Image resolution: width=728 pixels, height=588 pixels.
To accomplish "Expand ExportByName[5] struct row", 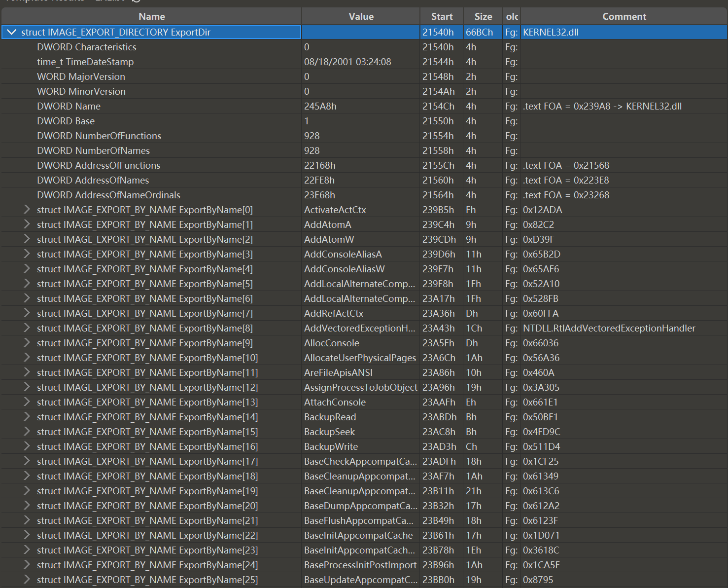I will (27, 284).
